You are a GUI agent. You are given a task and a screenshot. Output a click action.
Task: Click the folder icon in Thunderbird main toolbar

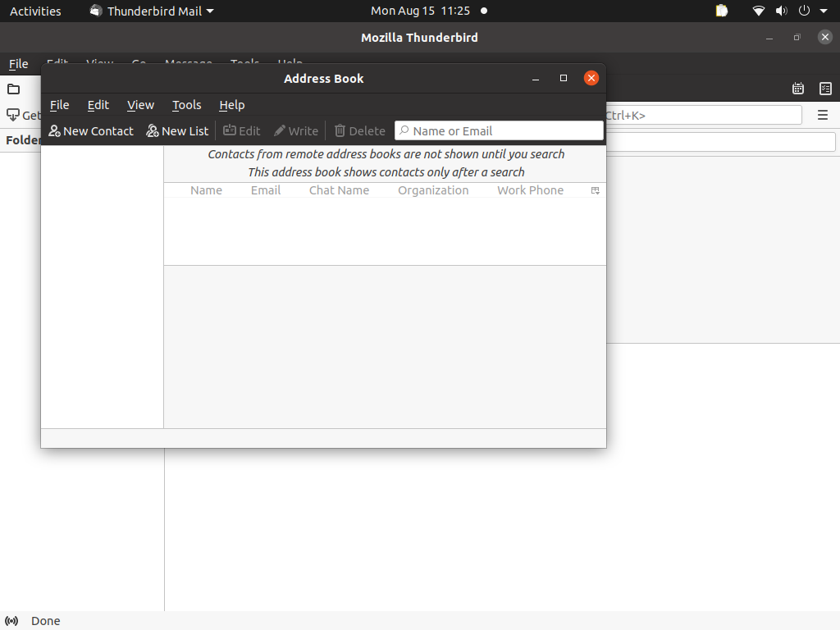pos(13,89)
